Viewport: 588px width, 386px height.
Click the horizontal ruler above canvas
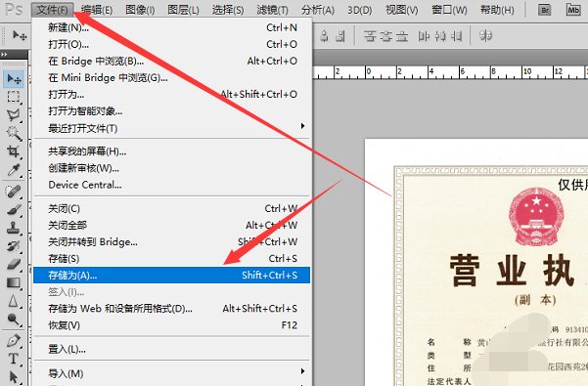tap(450, 72)
